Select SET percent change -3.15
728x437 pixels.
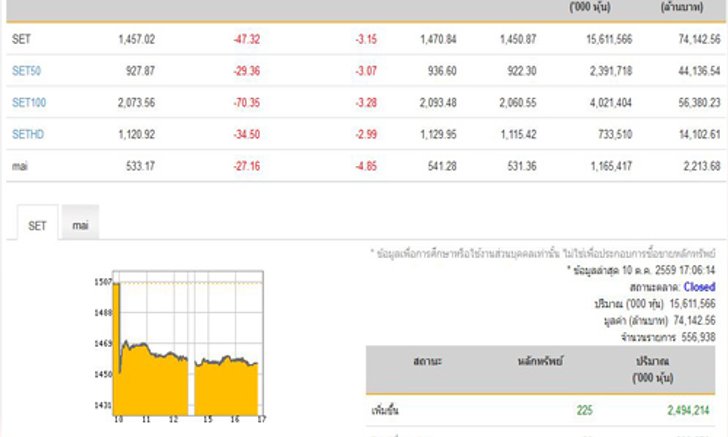(366, 39)
